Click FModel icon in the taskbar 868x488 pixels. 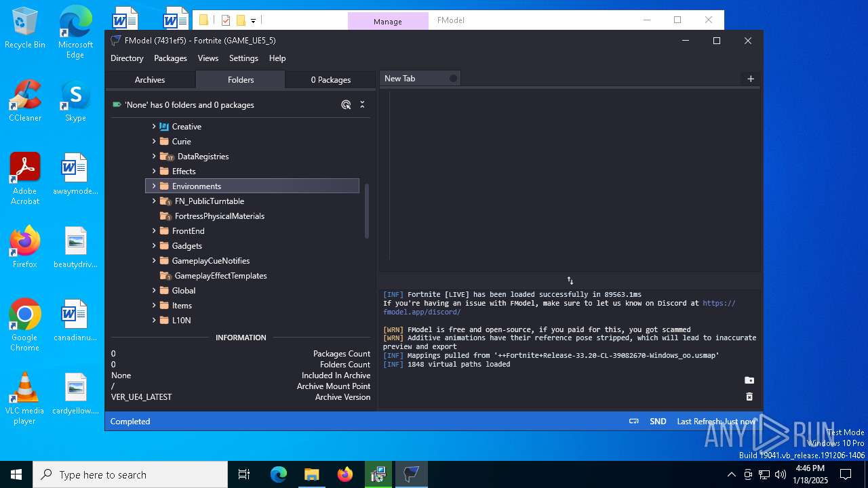[411, 474]
